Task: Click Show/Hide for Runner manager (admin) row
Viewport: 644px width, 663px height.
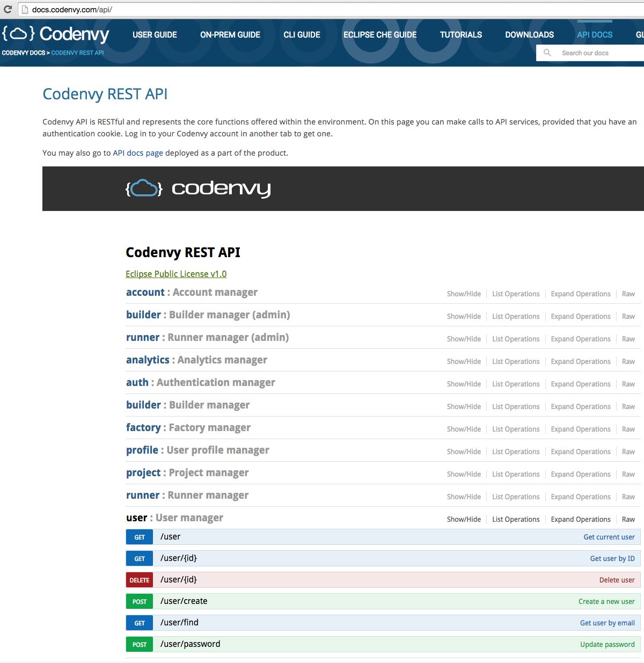Action: click(x=464, y=339)
